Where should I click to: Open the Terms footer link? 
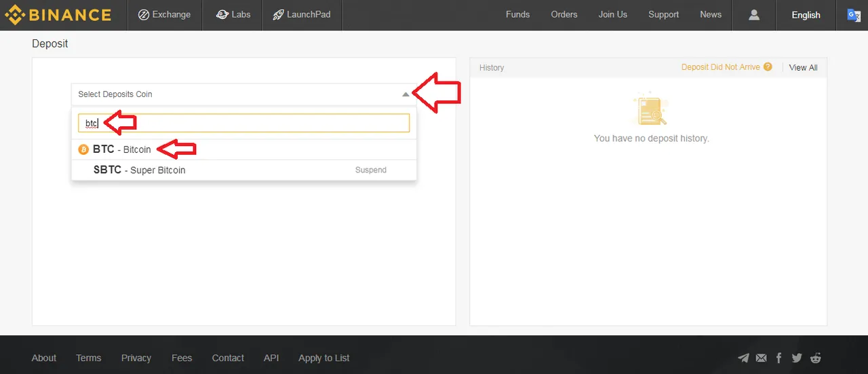pos(88,358)
